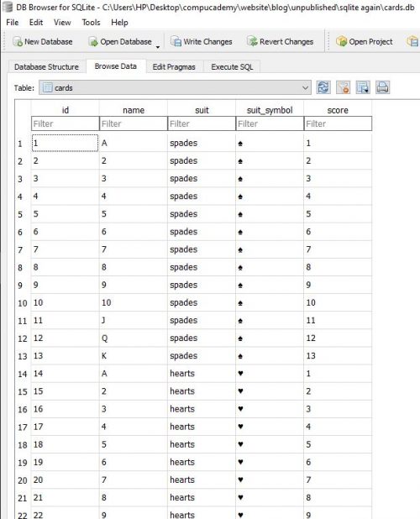Click the score cell '13' in row 13
The width and height of the screenshot is (420, 519).
(338, 356)
